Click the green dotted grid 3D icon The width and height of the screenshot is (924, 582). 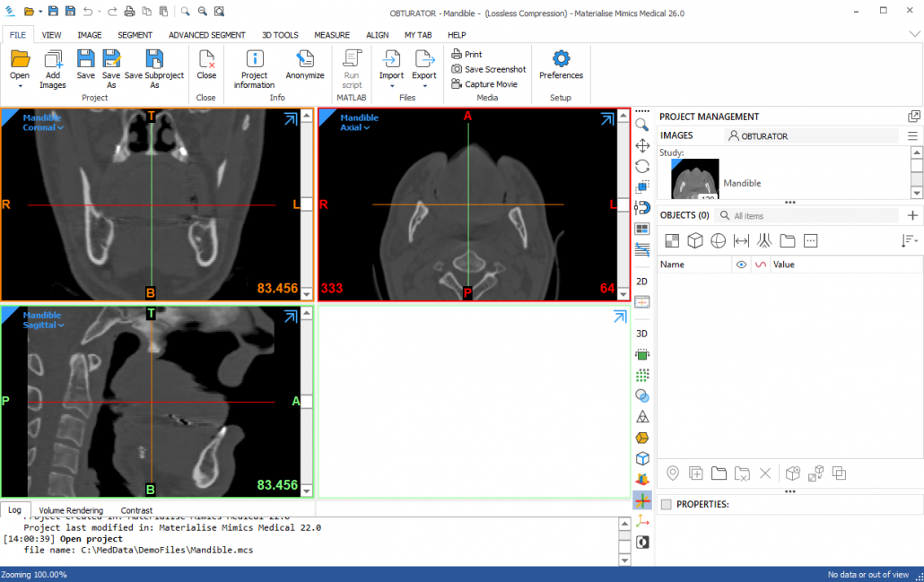pos(642,375)
